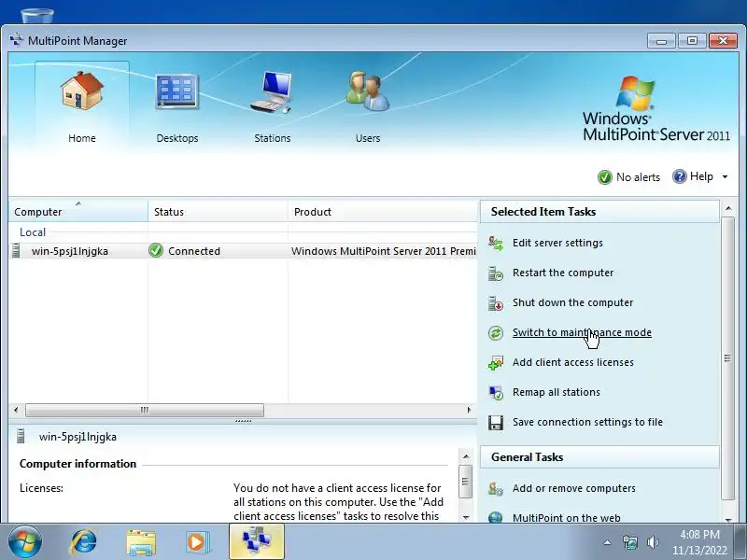The height and width of the screenshot is (560, 747).
Task: Click the computer list horizontal scrollbar thumb
Action: click(145, 410)
